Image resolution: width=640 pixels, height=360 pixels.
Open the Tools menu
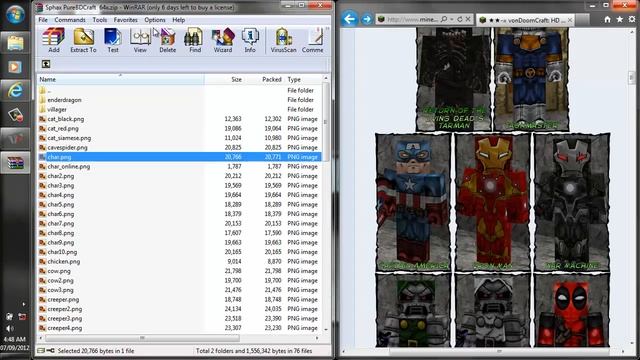pyautogui.click(x=100, y=20)
